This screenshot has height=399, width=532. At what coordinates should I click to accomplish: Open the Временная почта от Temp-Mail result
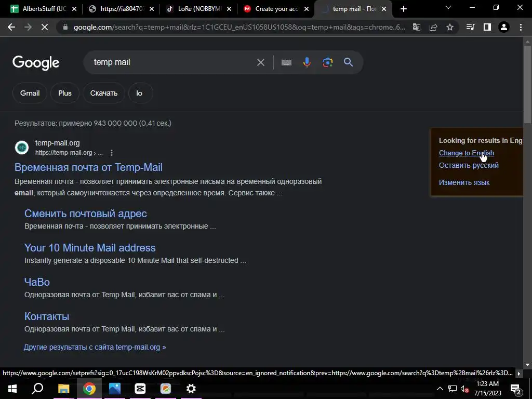pyautogui.click(x=88, y=167)
